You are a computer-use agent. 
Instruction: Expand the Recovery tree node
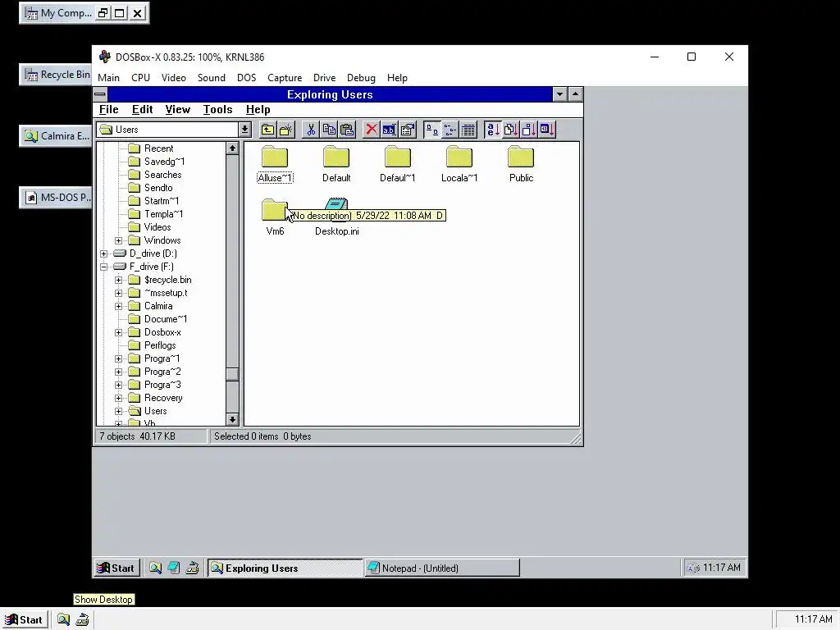(x=118, y=398)
